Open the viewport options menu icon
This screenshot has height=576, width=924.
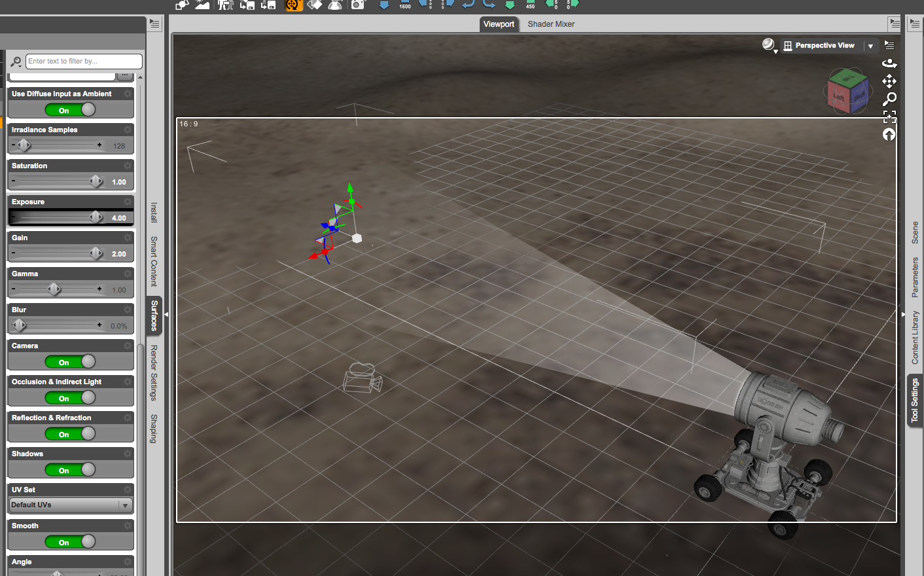(x=889, y=45)
